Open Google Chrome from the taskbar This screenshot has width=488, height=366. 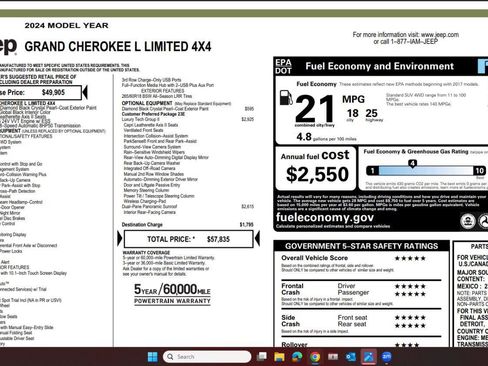click(x=315, y=357)
